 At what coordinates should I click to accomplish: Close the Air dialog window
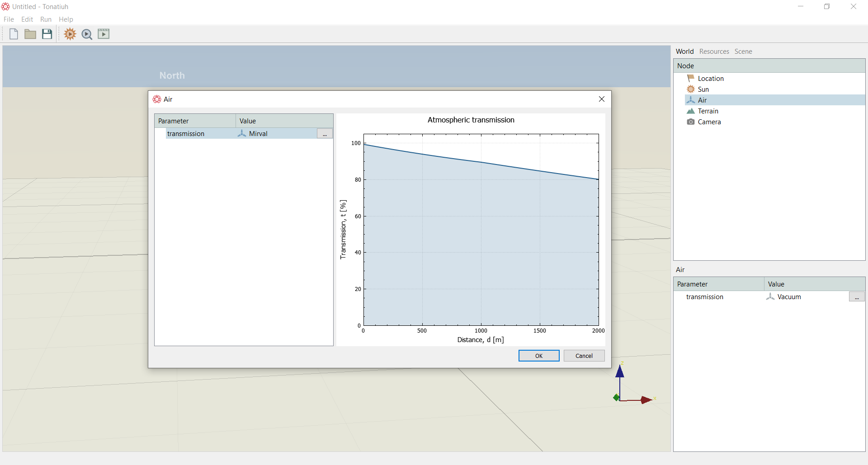[602, 99]
